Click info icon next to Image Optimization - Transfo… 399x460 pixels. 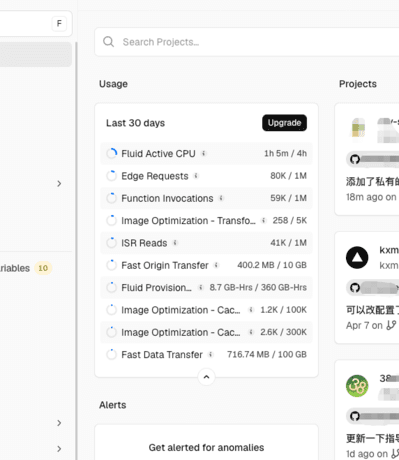pyautogui.click(x=264, y=220)
